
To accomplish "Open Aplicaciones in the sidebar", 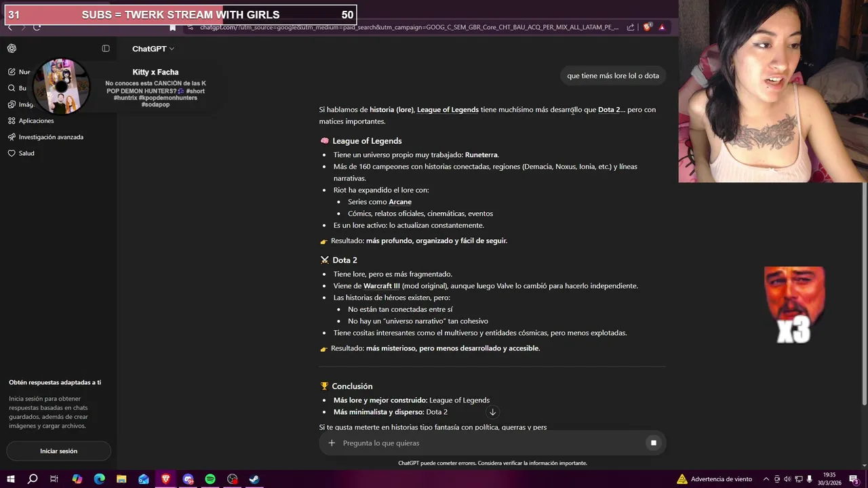I will (x=37, y=121).
